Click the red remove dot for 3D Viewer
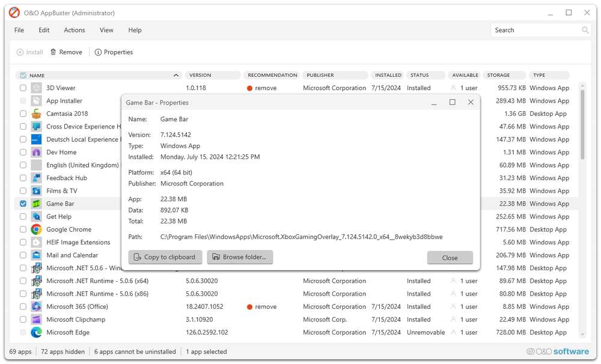Screen dimensions: 601x364 (x=249, y=88)
